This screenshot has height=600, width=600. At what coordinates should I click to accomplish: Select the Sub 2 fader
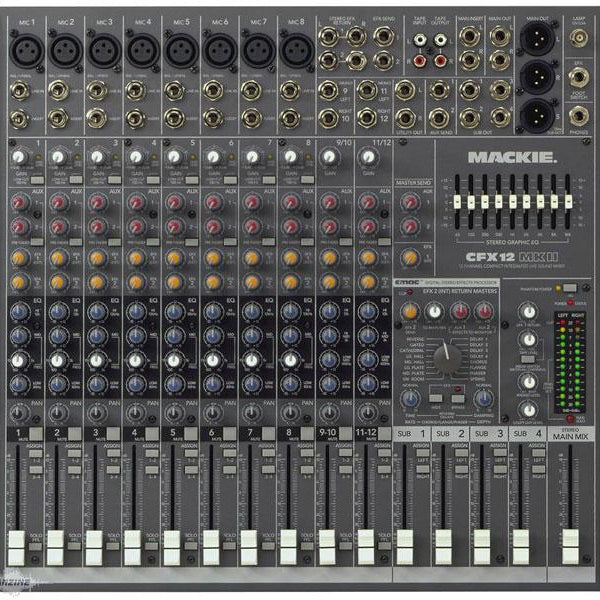[443, 547]
